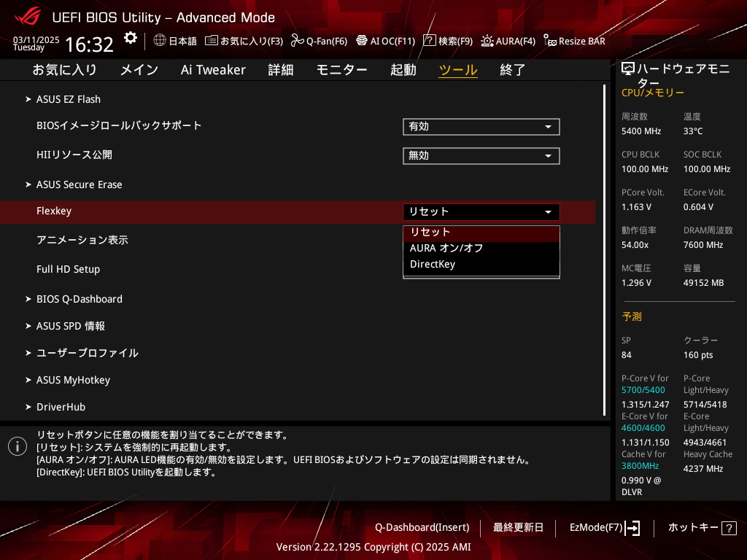
Task: Click the EzMode exit arrow icon
Action: click(x=632, y=528)
